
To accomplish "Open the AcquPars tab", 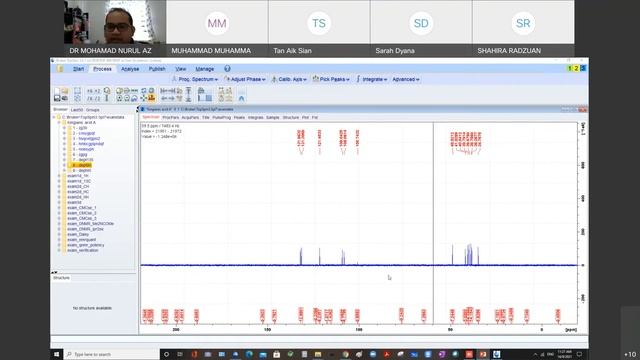I will coord(190,118).
